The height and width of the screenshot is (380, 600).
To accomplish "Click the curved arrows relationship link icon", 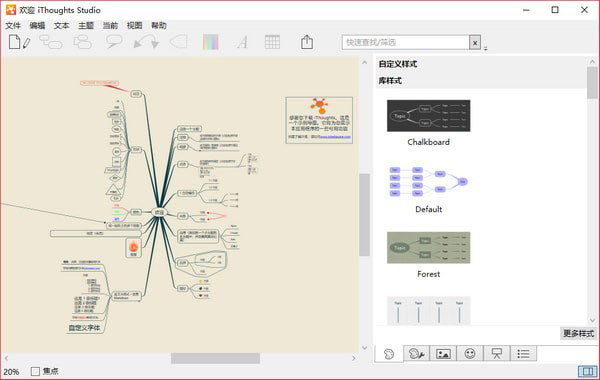I will [x=146, y=42].
